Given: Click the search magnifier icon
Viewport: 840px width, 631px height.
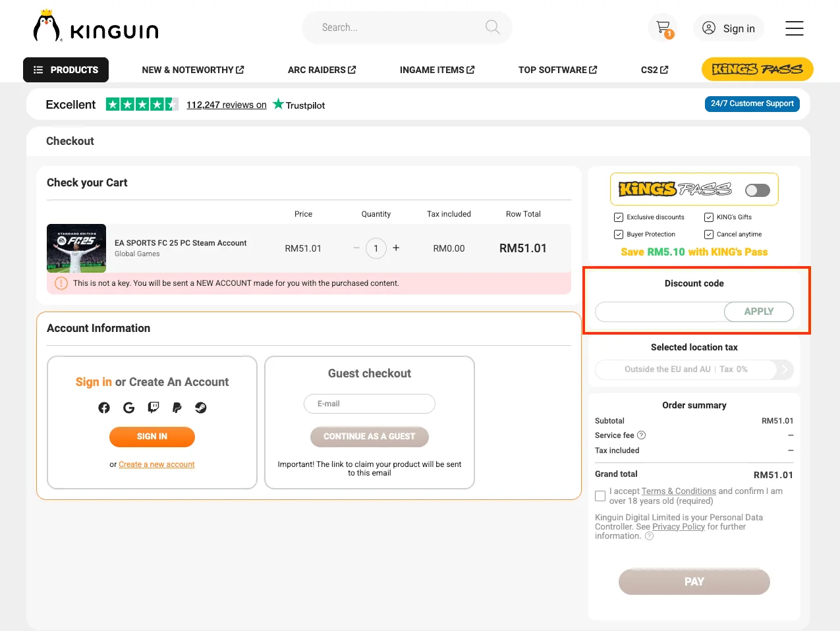Looking at the screenshot, I should point(492,27).
